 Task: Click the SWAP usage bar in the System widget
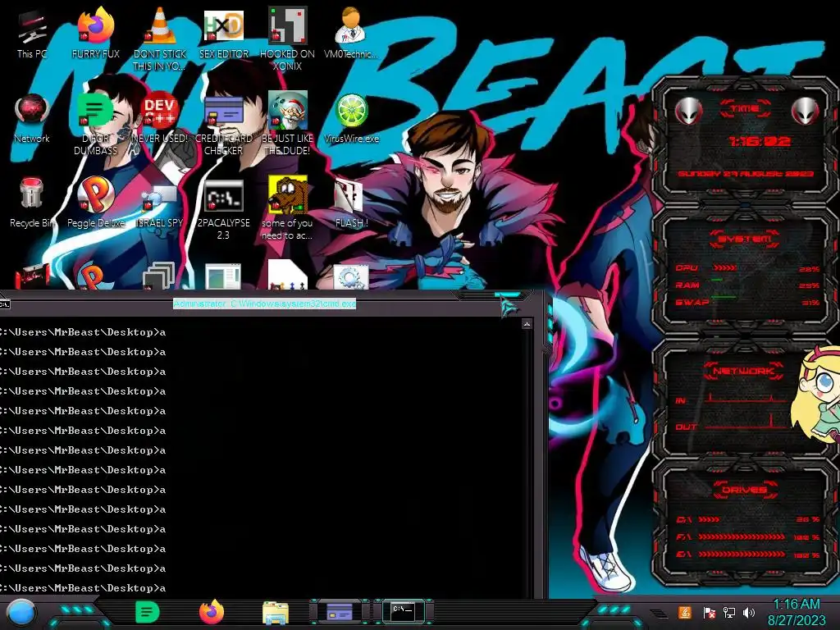point(724,297)
